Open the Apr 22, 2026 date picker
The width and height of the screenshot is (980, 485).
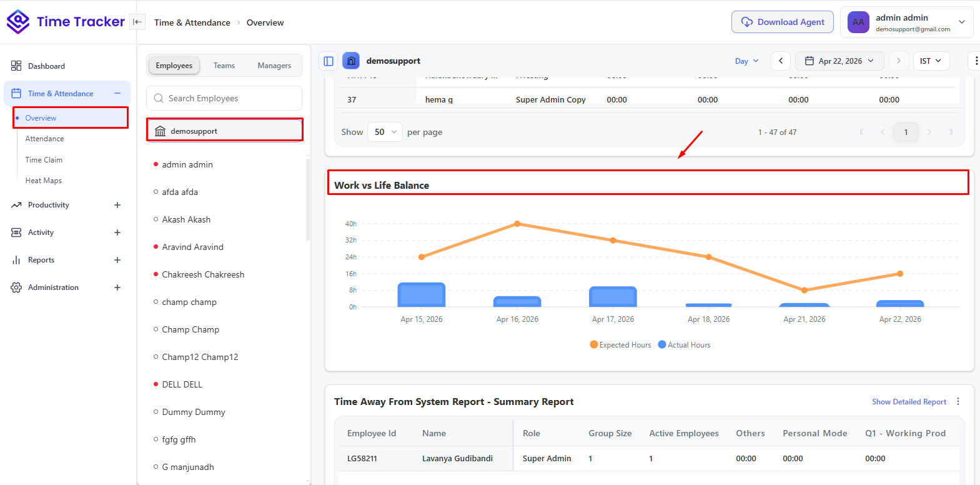coord(839,61)
